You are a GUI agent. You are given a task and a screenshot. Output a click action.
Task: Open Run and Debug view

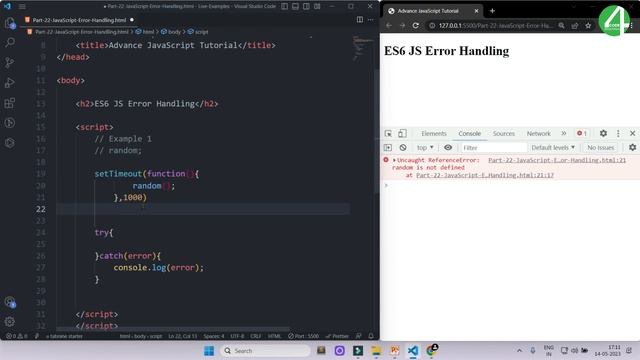click(x=10, y=82)
